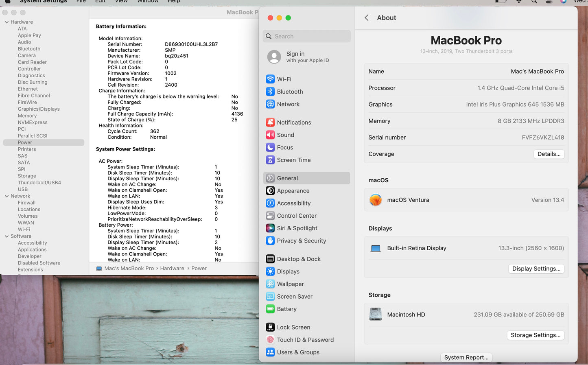Select Screen Time in the sidebar
This screenshot has height=365, width=588.
point(293,160)
